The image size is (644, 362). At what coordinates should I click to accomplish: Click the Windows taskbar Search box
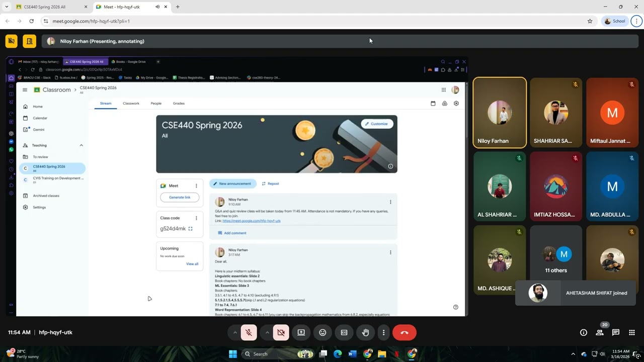277,354
